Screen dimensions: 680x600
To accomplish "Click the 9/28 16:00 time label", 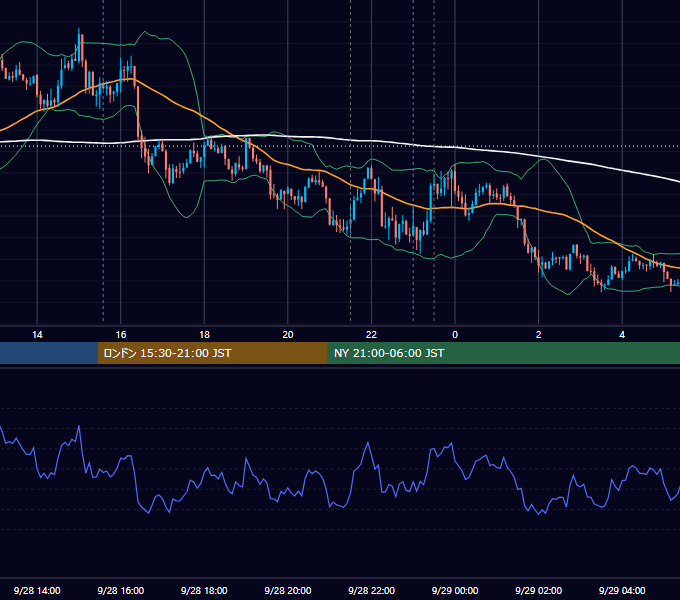I will tap(121, 590).
